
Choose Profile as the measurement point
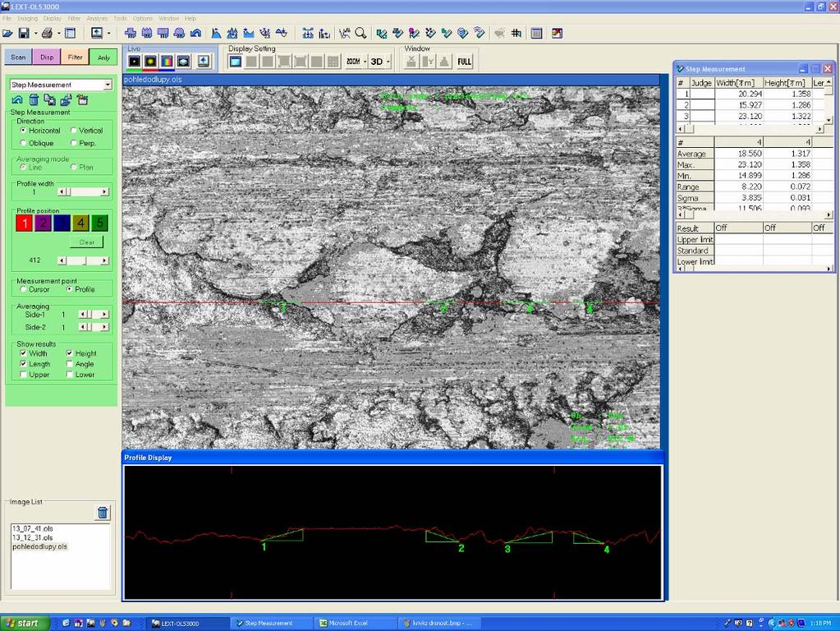click(69, 289)
